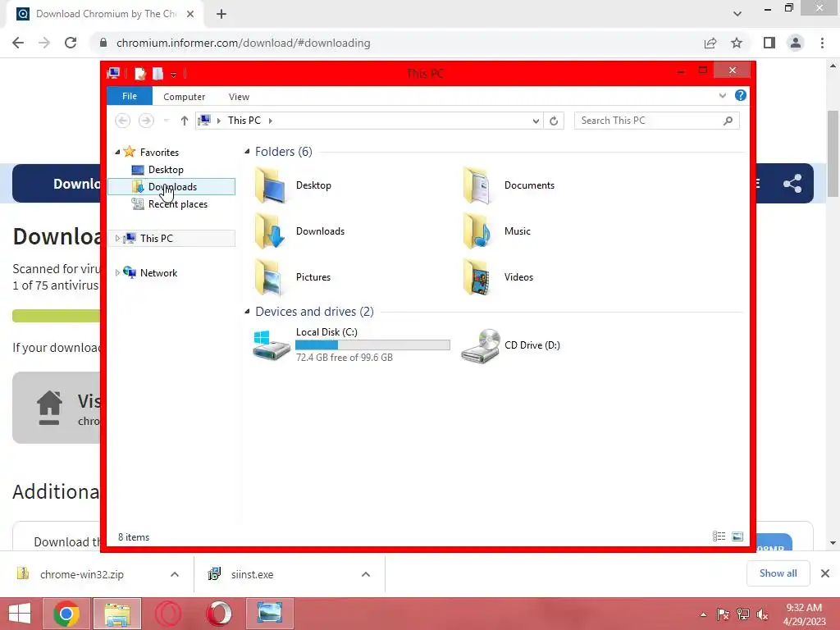Select Desktop under Favorites
The image size is (840, 630).
[x=166, y=170]
